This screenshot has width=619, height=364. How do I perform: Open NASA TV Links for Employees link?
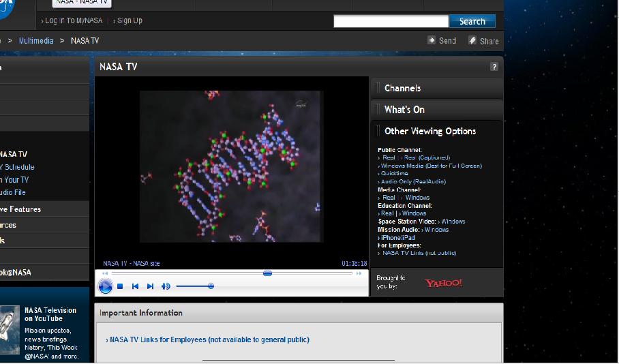[209, 339]
